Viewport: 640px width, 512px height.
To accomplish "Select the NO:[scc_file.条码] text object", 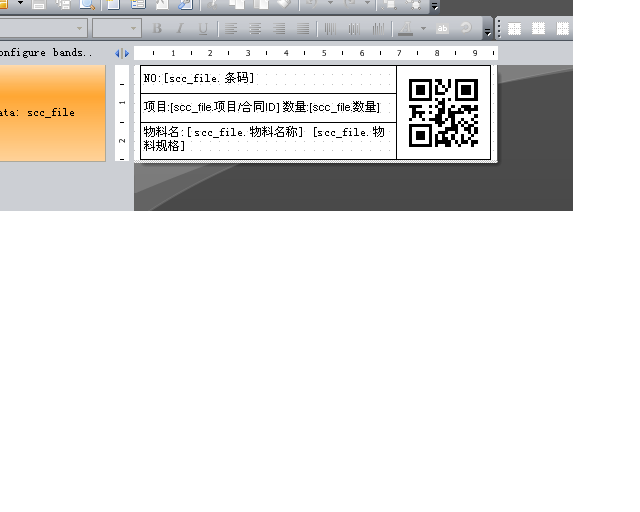I will pyautogui.click(x=268, y=79).
